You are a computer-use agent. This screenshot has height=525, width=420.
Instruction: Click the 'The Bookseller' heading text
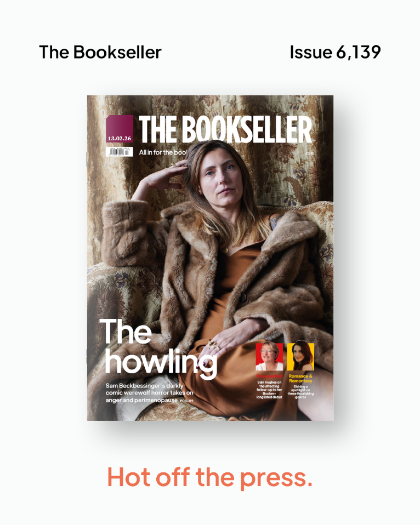(100, 52)
